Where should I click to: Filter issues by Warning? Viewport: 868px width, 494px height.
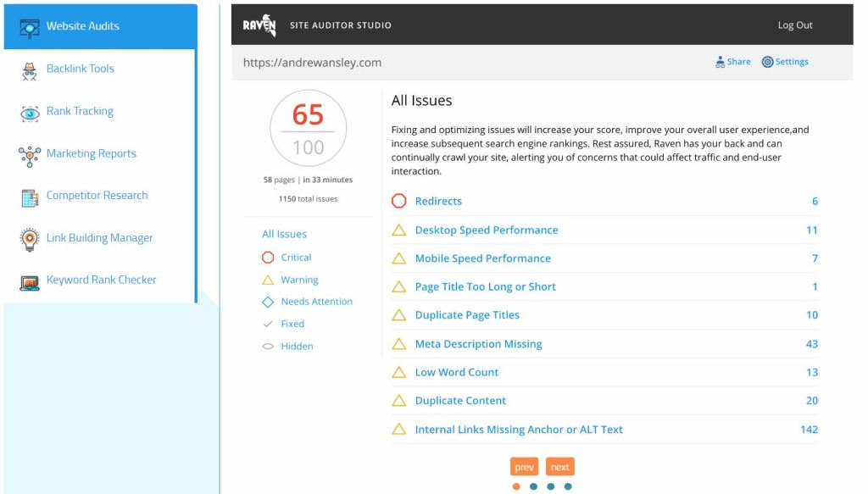click(299, 280)
